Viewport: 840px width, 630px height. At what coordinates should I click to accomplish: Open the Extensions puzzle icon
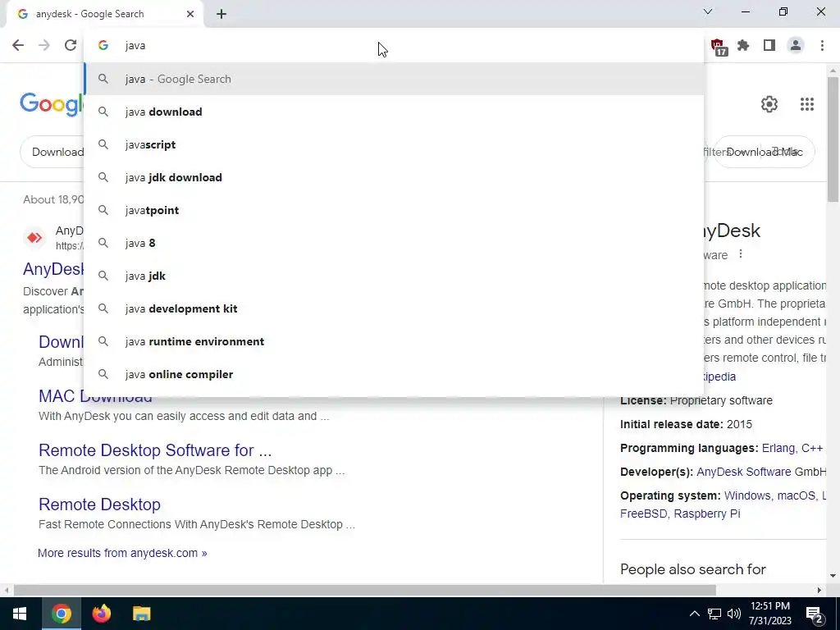point(743,46)
